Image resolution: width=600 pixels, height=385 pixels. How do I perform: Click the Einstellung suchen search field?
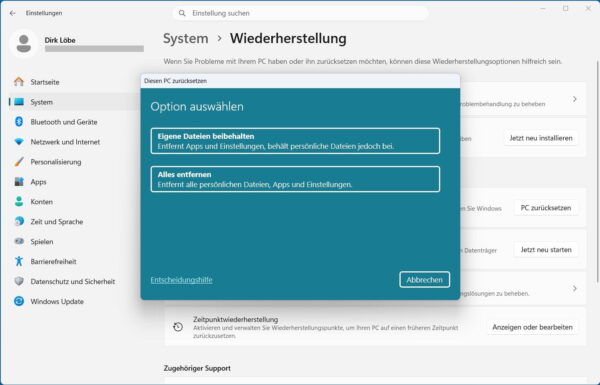pyautogui.click(x=300, y=13)
